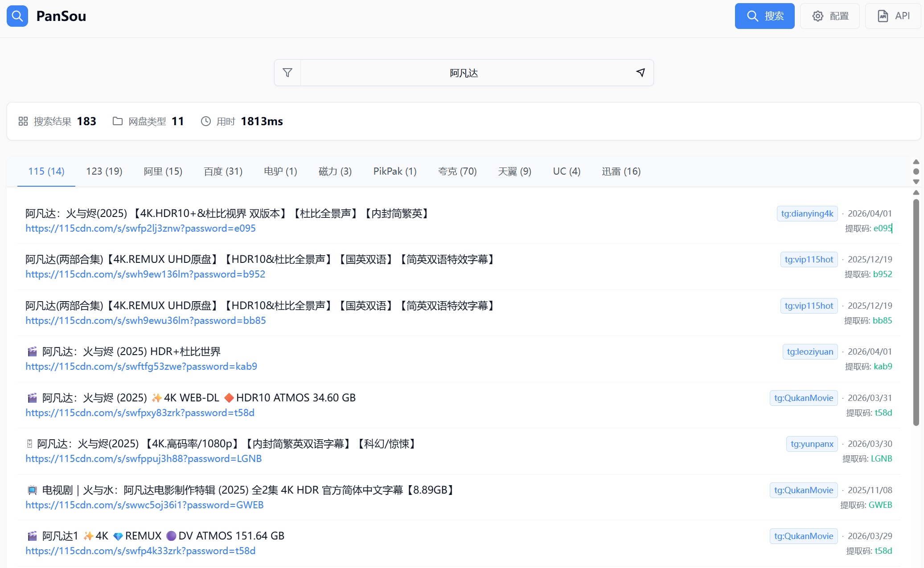
Task: Open the swfpxy83zrk share link
Action: [140, 413]
